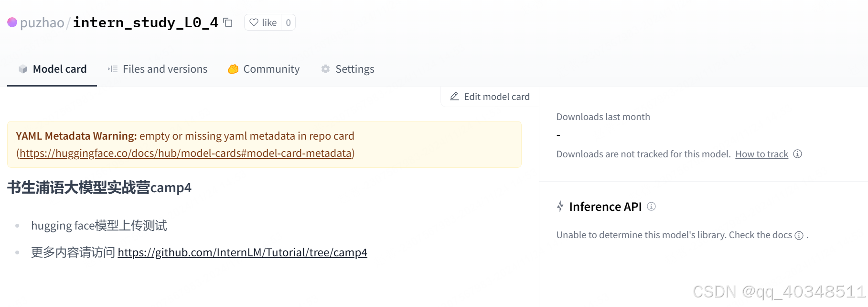Select the Model card tab
Viewport: 868px width, 307px height.
tap(53, 69)
